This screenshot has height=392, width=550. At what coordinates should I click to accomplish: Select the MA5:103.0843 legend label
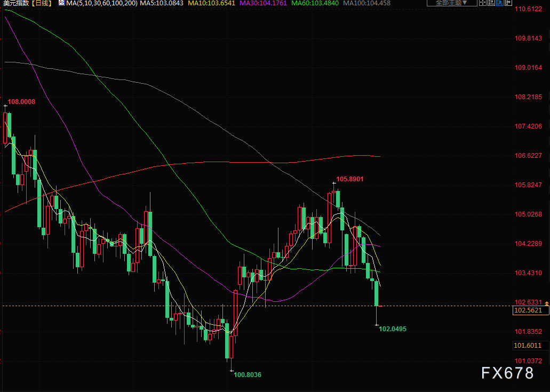pos(161,3)
